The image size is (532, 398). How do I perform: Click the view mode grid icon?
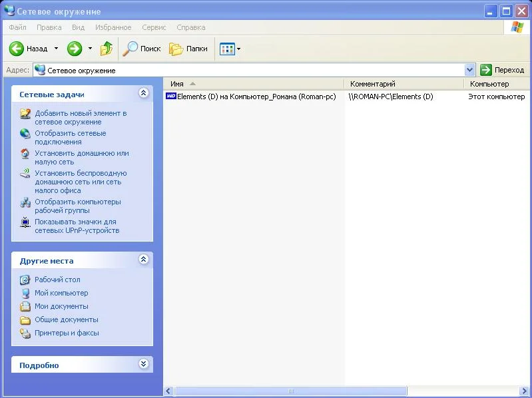(227, 49)
